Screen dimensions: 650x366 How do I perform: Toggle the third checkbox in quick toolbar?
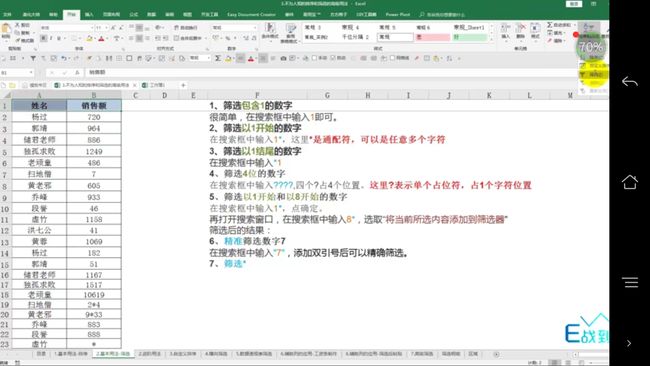coord(392,58)
